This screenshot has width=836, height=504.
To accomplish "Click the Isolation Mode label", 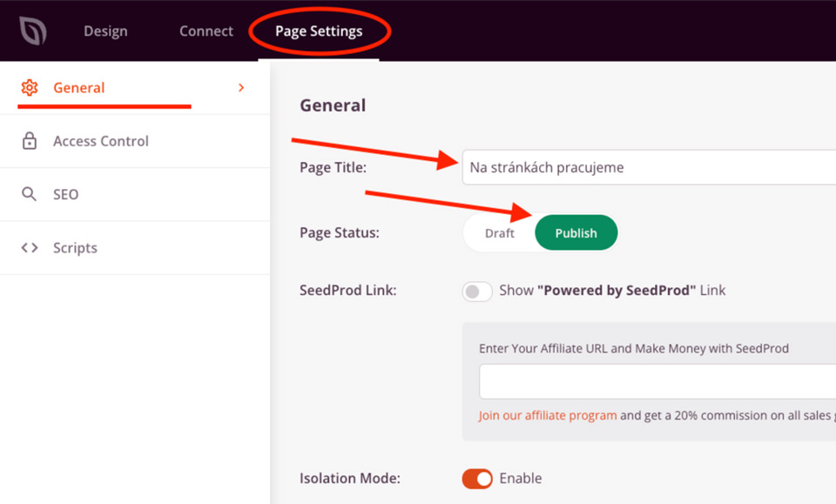I will (x=350, y=479).
